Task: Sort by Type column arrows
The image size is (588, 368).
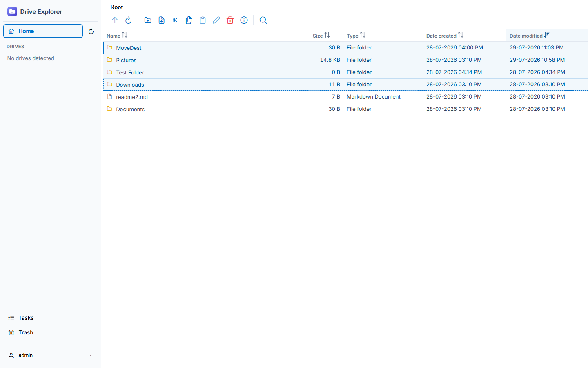Action: click(x=363, y=35)
